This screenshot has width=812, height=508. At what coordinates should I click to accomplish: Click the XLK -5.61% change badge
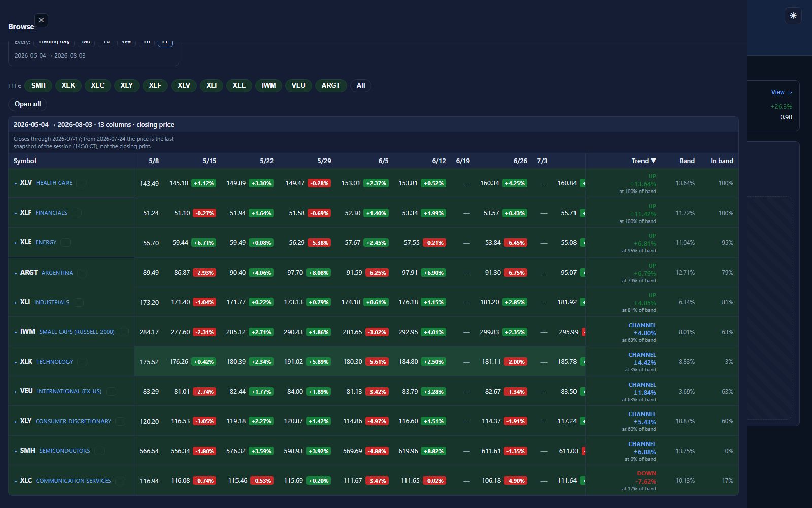point(376,362)
